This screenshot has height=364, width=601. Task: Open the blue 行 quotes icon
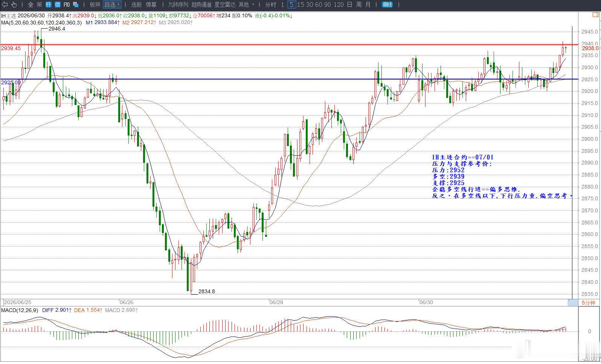[x=49, y=5]
